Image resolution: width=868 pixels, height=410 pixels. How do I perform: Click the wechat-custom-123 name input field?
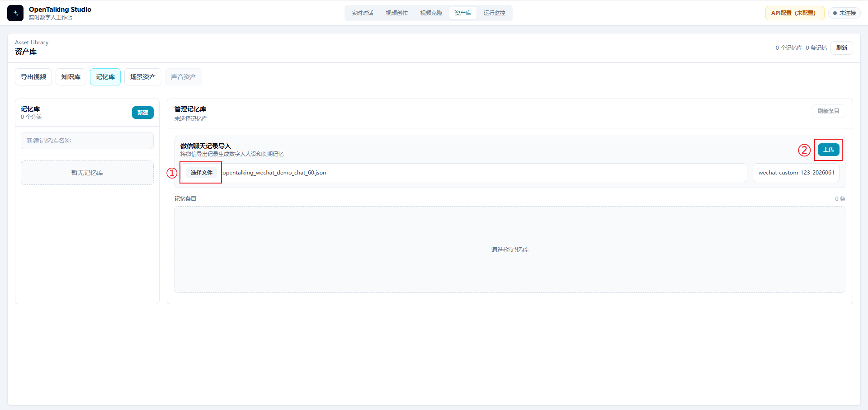796,173
